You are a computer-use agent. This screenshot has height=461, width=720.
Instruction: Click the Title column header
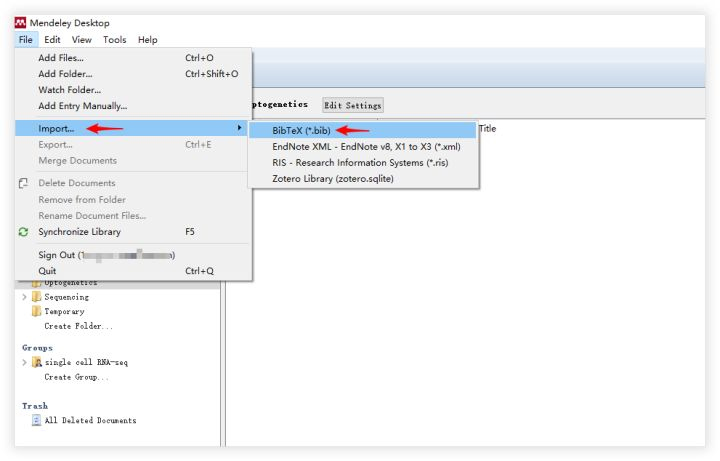tap(488, 129)
